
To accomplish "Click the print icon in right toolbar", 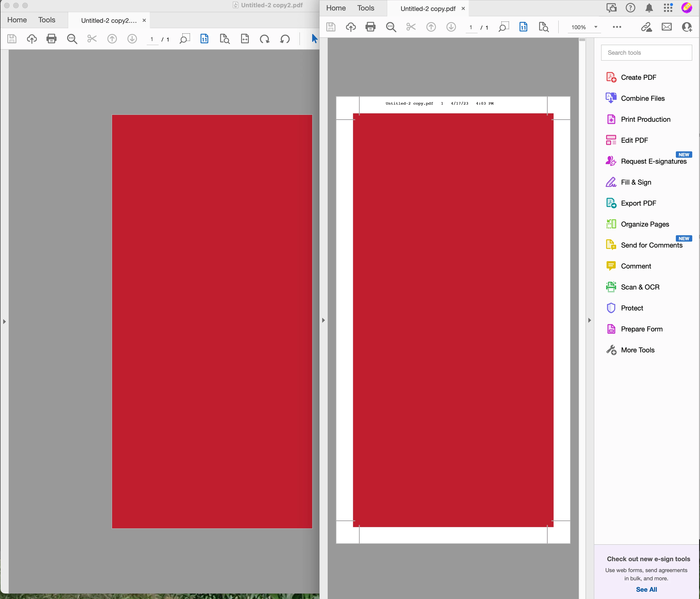I will [370, 27].
